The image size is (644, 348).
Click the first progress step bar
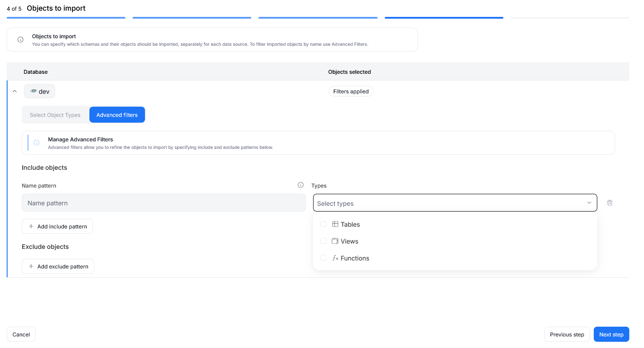pos(66,18)
